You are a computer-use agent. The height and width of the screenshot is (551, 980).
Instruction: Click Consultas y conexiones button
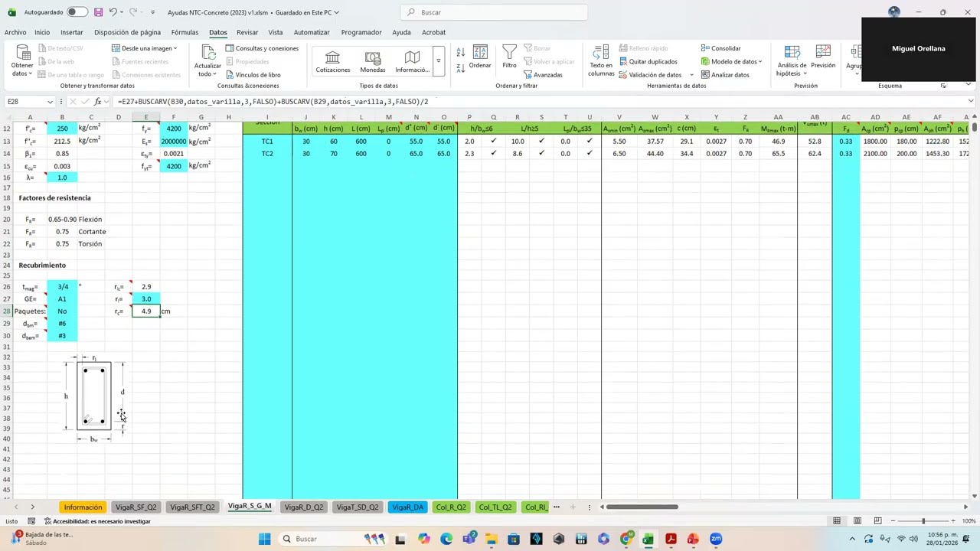[262, 48]
